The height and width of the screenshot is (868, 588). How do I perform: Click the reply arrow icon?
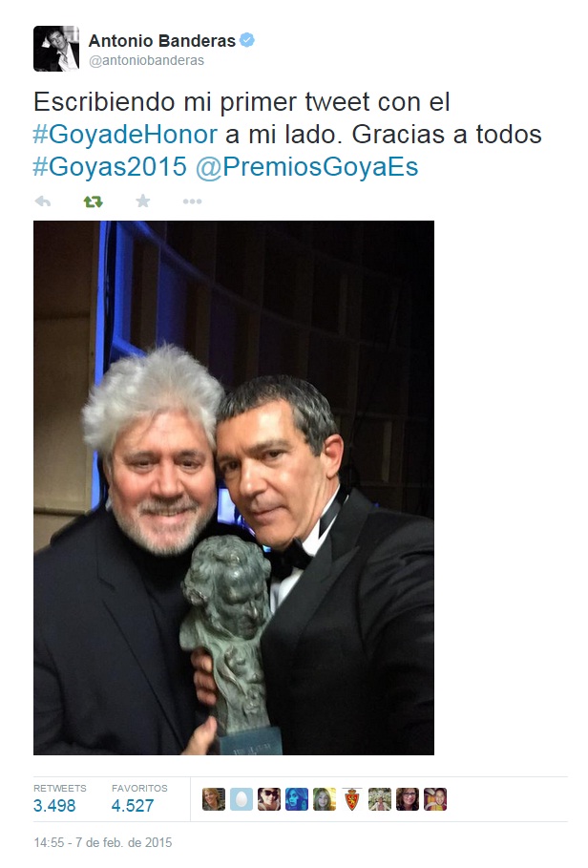coord(43,201)
